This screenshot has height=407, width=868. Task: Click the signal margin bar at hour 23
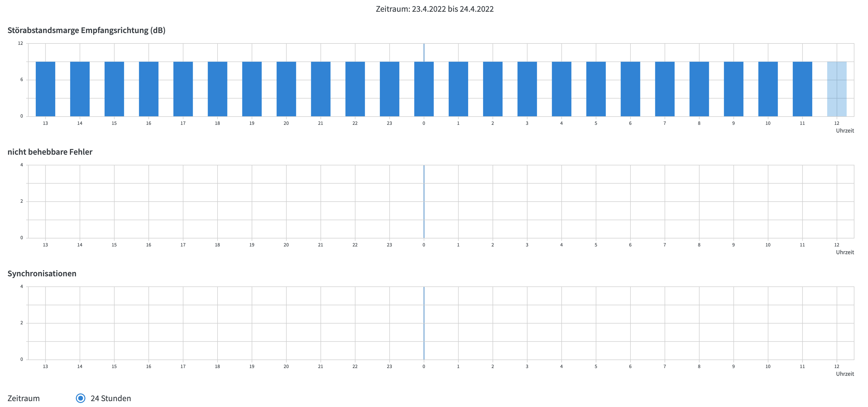[389, 89]
